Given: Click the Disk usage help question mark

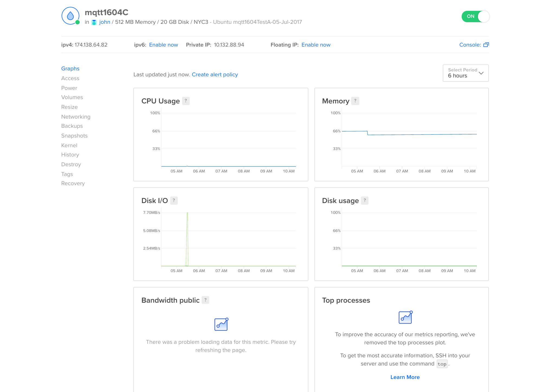Looking at the screenshot, I should [365, 201].
